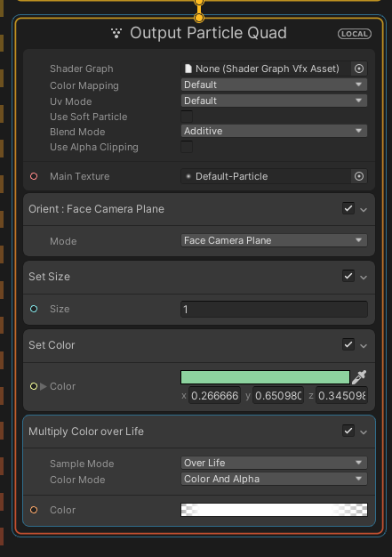Click the Size value field
Image resolution: width=392 pixels, height=557 pixels.
click(274, 309)
